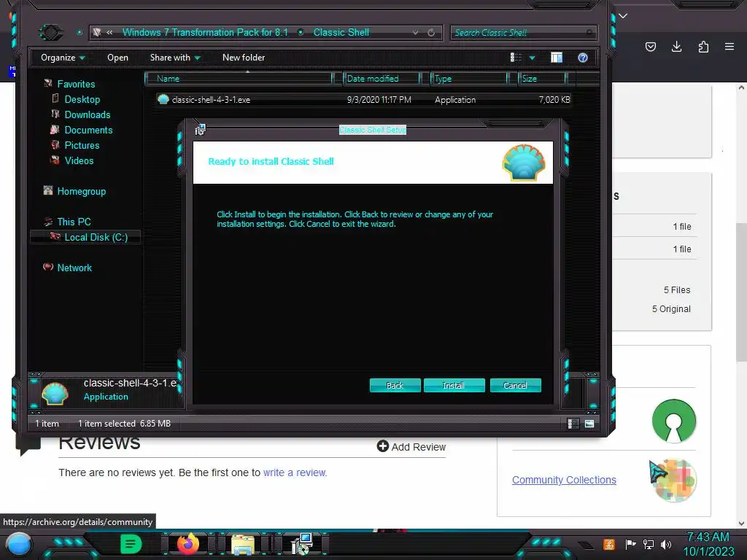Sort files by Size column
Screen dimensions: 747x560
(542, 79)
